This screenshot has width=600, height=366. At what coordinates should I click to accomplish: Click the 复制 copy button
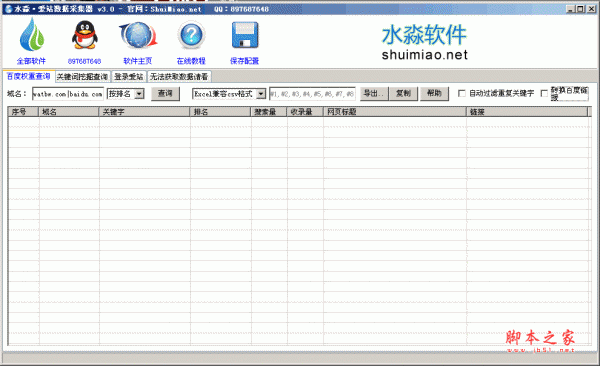[403, 93]
